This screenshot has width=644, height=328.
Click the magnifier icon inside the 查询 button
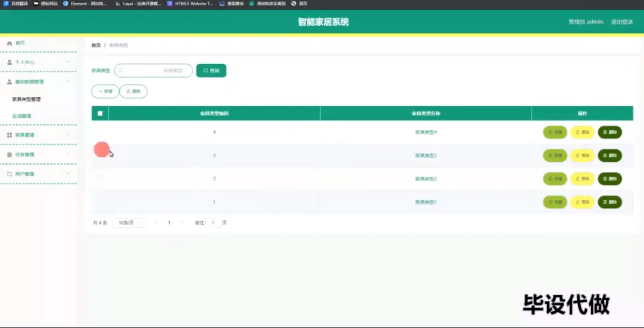[206, 70]
